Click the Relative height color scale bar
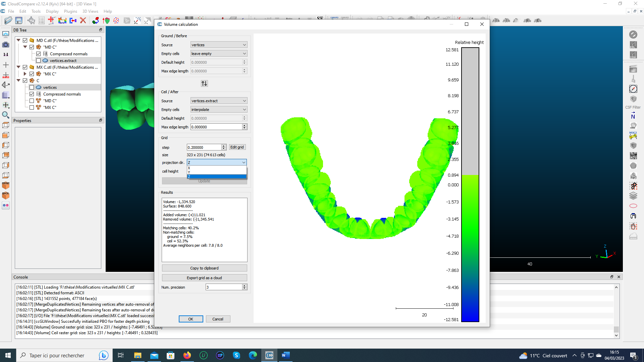 (470, 184)
